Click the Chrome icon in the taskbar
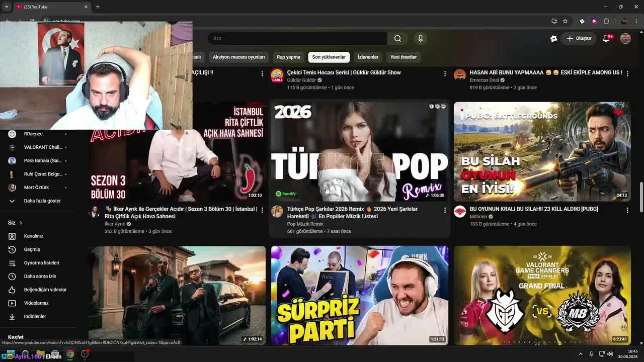The image size is (644, 362). pos(70,354)
